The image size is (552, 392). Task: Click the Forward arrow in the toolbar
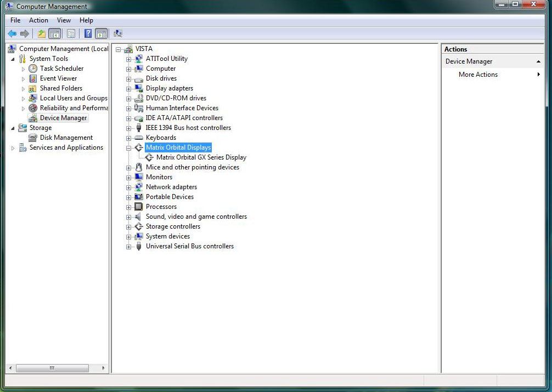pos(24,34)
